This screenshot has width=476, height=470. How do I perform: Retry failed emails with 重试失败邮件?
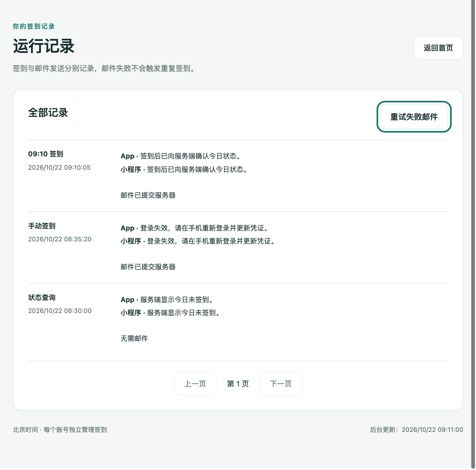tap(414, 117)
